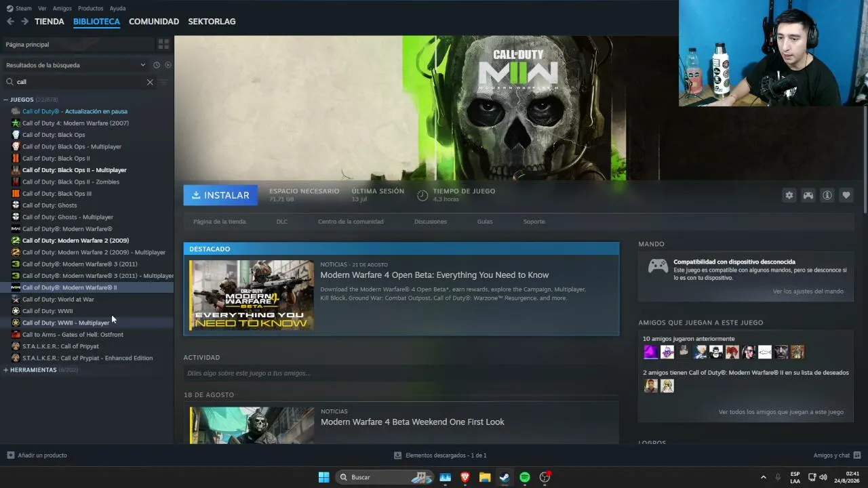Open the Ayuda menu
The height and width of the screenshot is (488, 868).
point(117,8)
